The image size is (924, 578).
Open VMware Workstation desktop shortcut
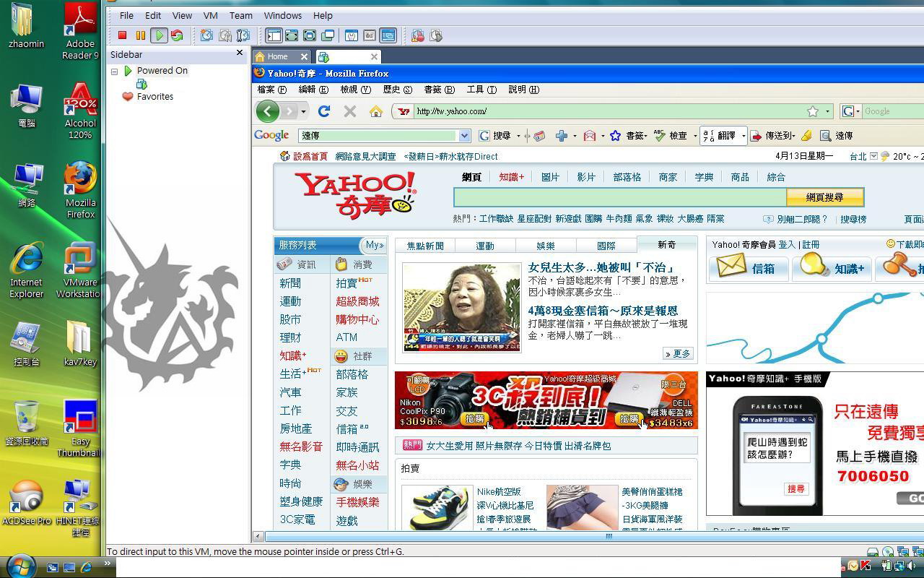[80, 269]
